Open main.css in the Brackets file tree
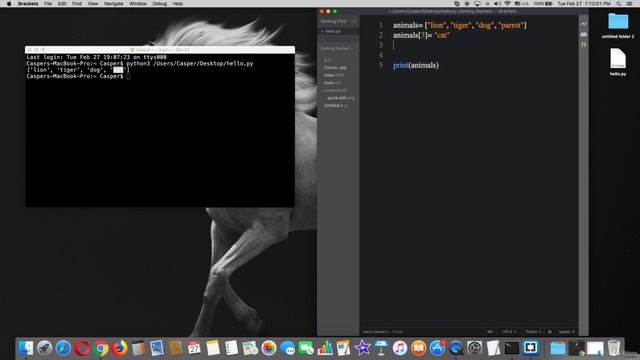 332,83
